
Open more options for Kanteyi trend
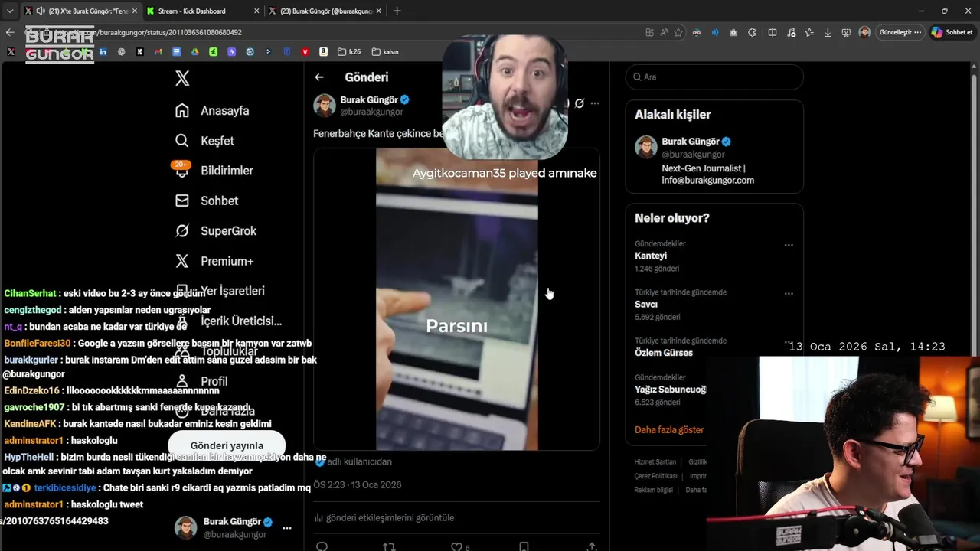coord(789,246)
